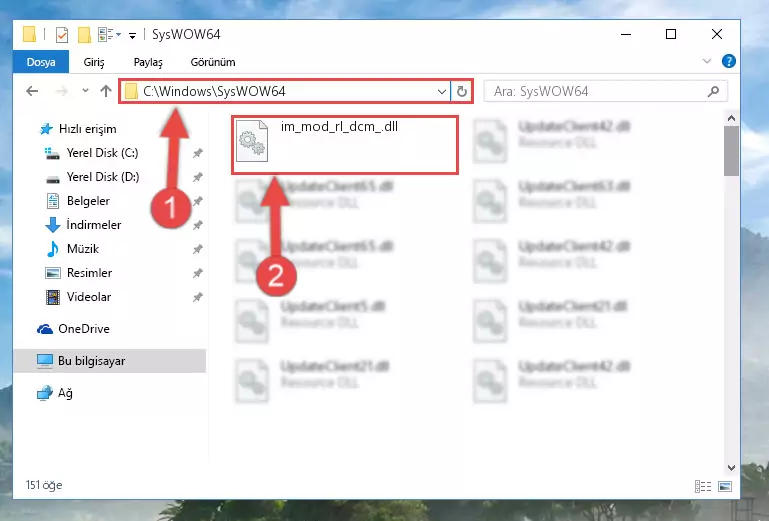Image resolution: width=769 pixels, height=521 pixels.
Task: Click the search magnifier icon
Action: [714, 91]
